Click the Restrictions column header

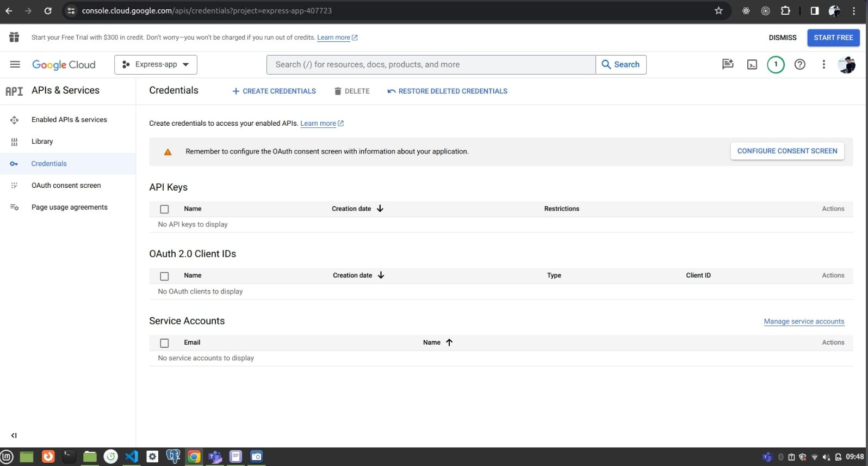click(562, 209)
